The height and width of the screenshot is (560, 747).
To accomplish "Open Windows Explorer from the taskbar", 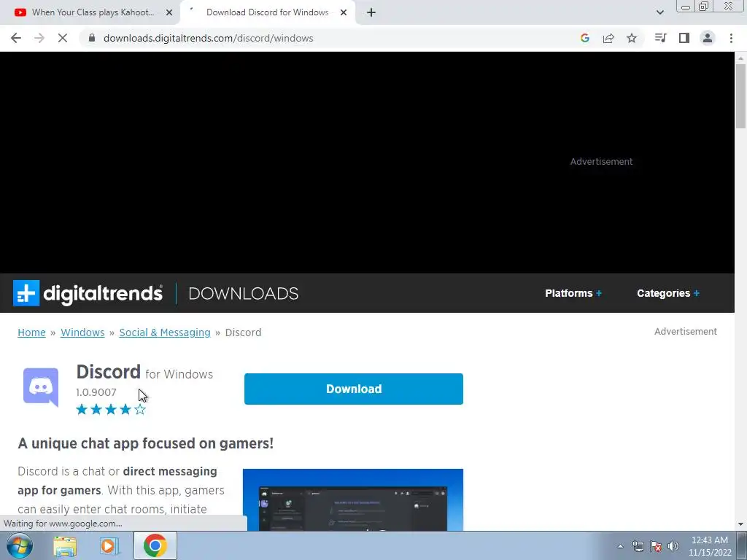I will click(x=65, y=546).
